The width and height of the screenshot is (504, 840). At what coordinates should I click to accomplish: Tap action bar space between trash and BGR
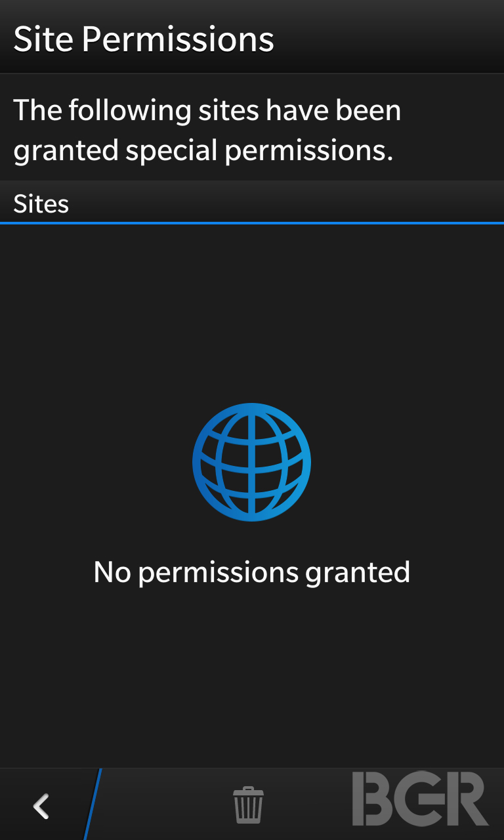pyautogui.click(x=307, y=805)
